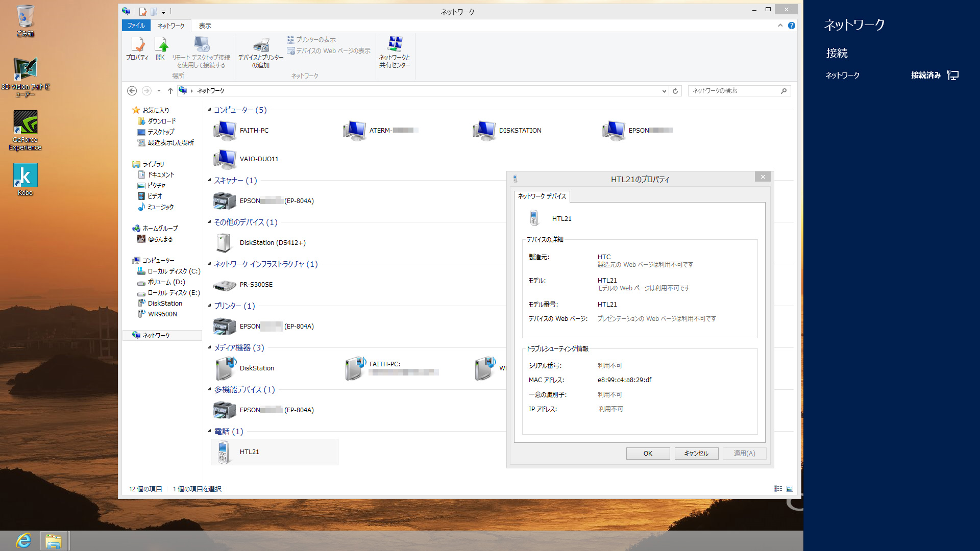
Task: Click connected Network in charm panel
Action: 892,76
